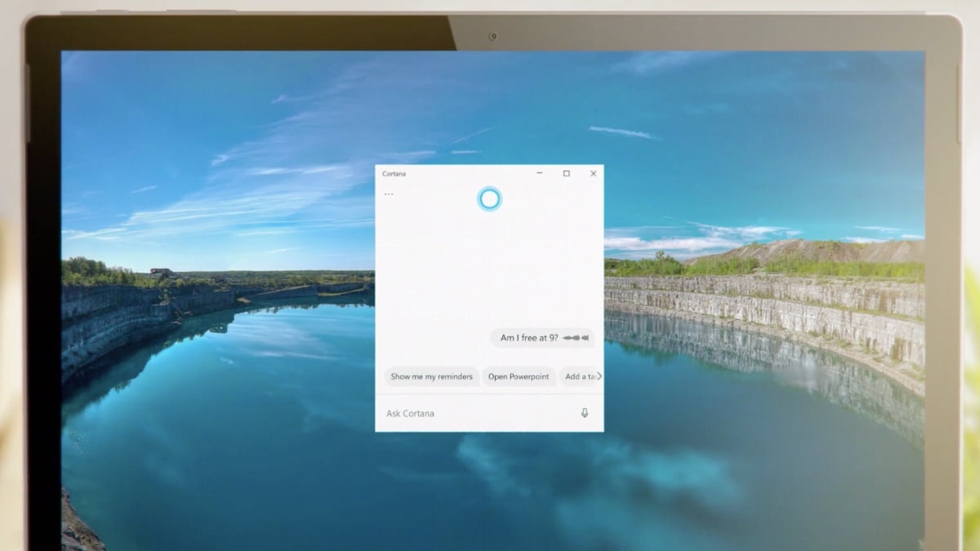Select the "Show me my reminders" suggestion
Screen dimensions: 980x551
click(431, 376)
